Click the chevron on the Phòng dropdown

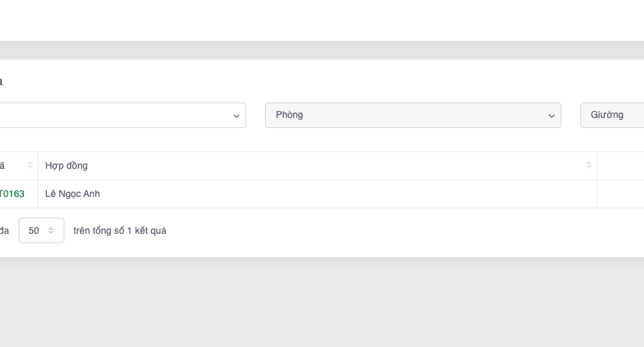pyautogui.click(x=551, y=116)
